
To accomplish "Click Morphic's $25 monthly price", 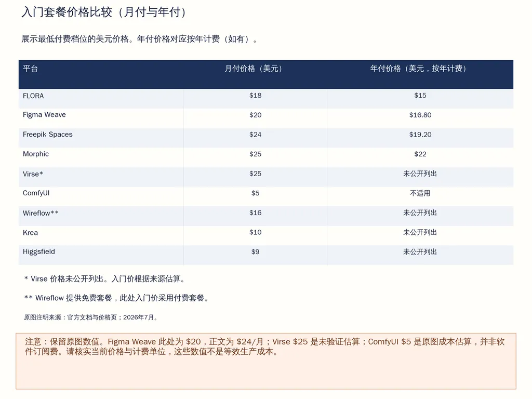I will [255, 154].
